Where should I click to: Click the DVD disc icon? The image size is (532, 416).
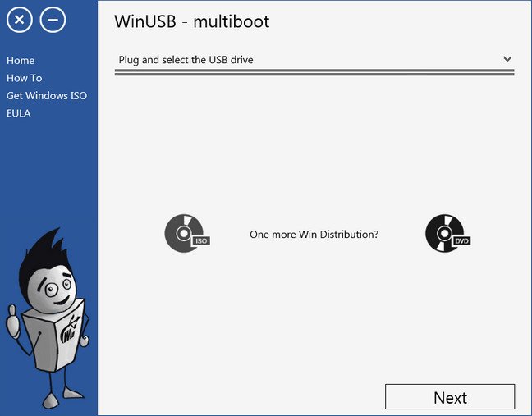click(x=448, y=233)
